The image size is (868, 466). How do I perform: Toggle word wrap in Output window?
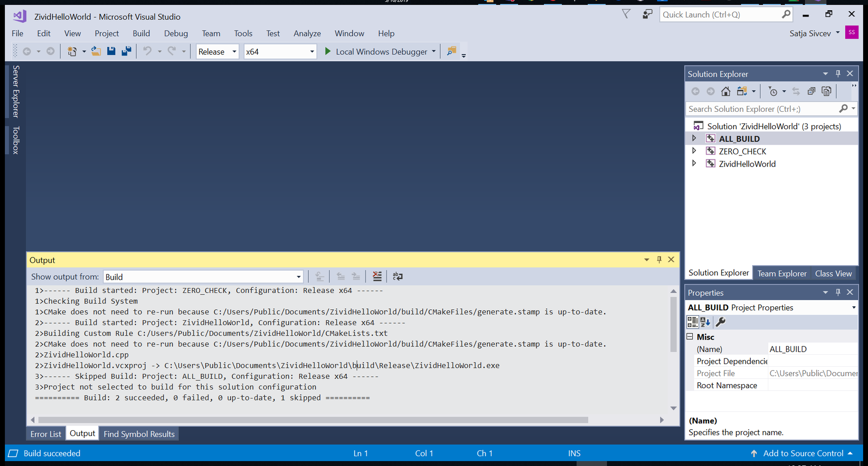pos(398,276)
